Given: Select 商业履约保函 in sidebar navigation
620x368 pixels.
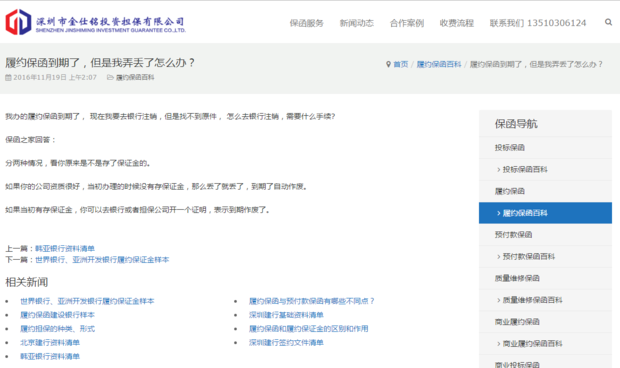Looking at the screenshot, I should (545, 322).
